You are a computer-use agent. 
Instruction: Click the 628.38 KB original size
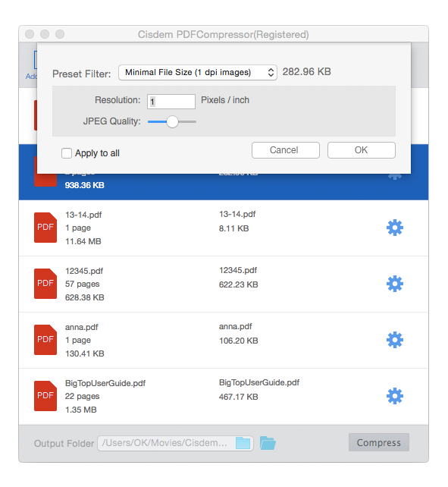84,297
